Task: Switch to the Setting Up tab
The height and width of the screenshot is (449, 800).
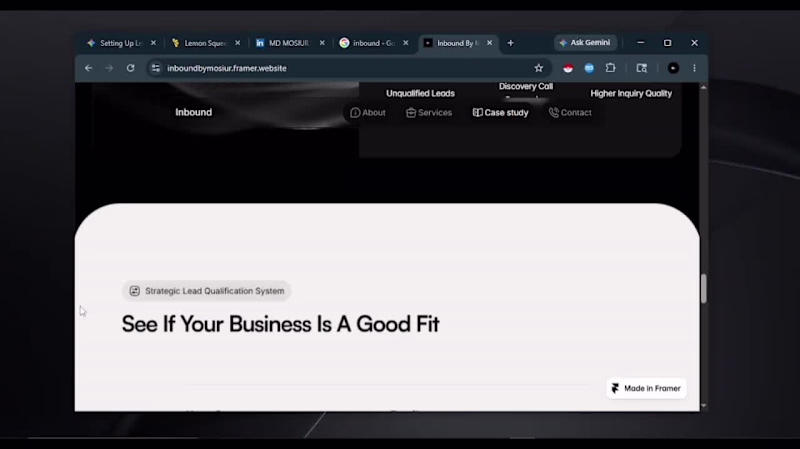Action: pyautogui.click(x=121, y=43)
